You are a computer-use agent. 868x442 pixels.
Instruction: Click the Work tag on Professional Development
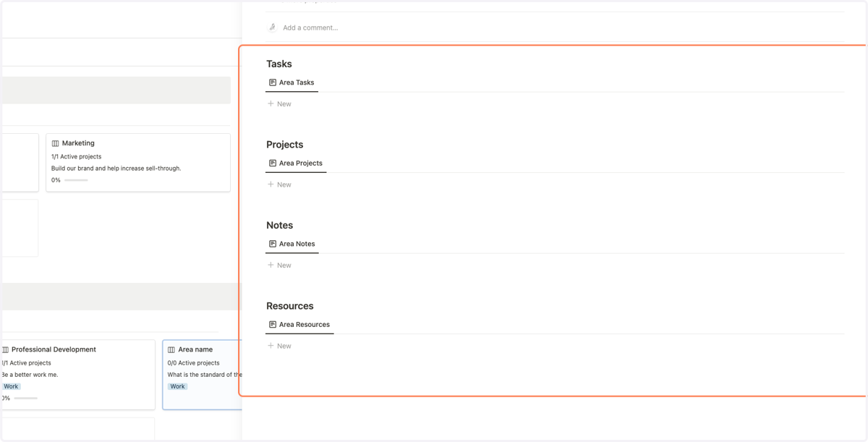11,386
